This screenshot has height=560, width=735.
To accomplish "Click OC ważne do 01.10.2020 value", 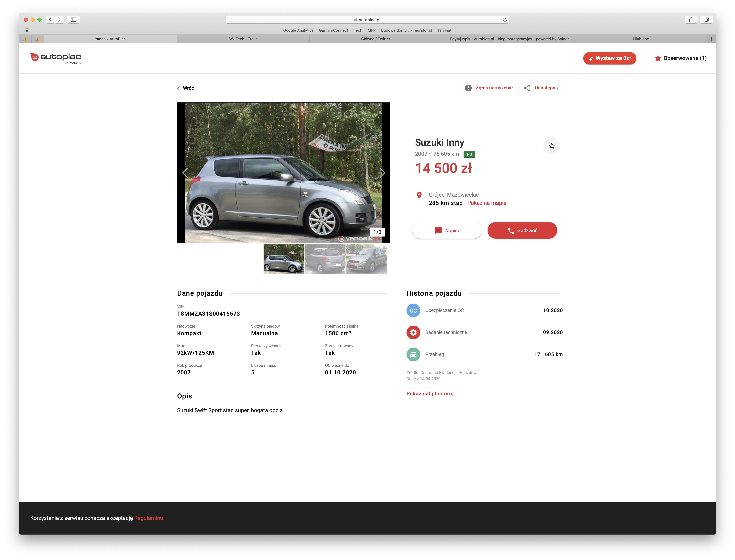I will click(x=340, y=373).
